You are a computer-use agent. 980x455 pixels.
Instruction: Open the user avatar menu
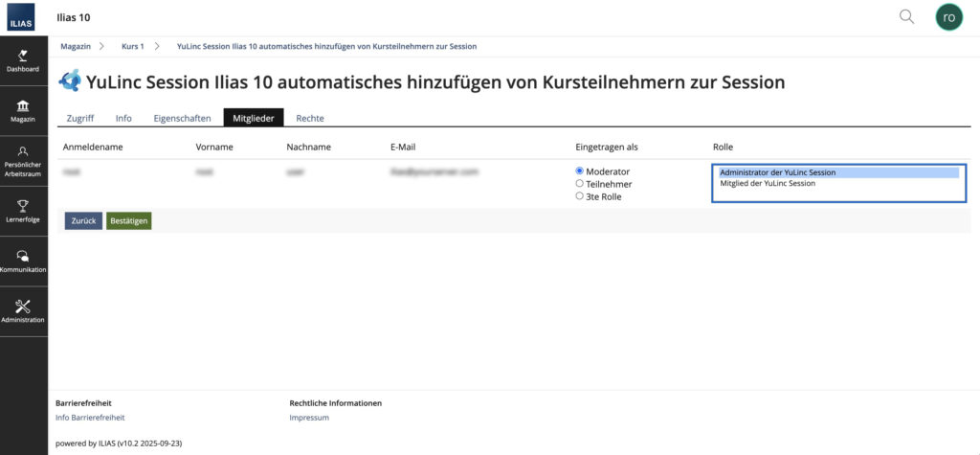tap(948, 17)
